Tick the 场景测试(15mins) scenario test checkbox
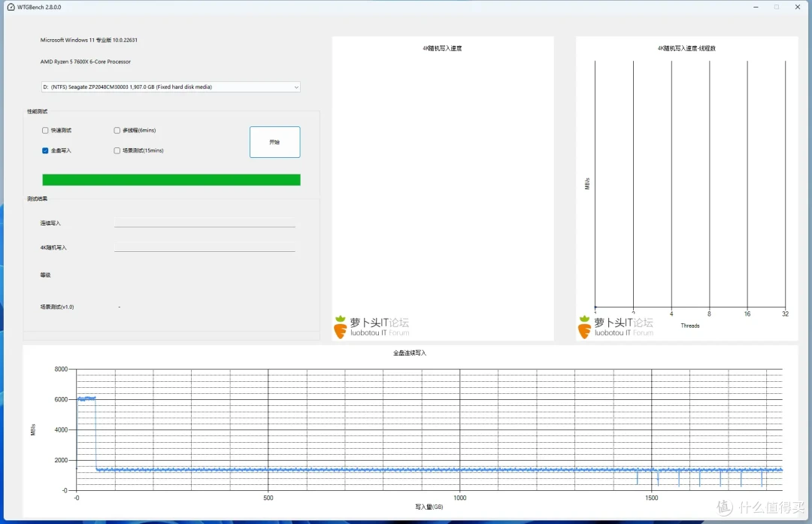812x524 pixels. [x=117, y=150]
